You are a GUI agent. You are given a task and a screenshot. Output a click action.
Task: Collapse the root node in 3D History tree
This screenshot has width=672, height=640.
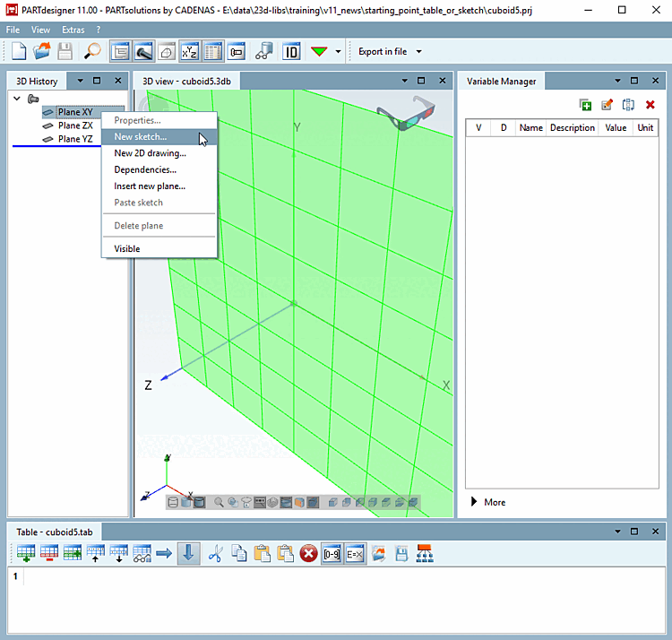point(17,99)
